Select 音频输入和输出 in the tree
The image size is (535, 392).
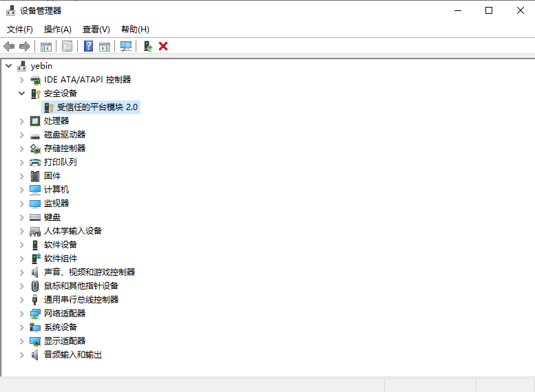pos(72,355)
